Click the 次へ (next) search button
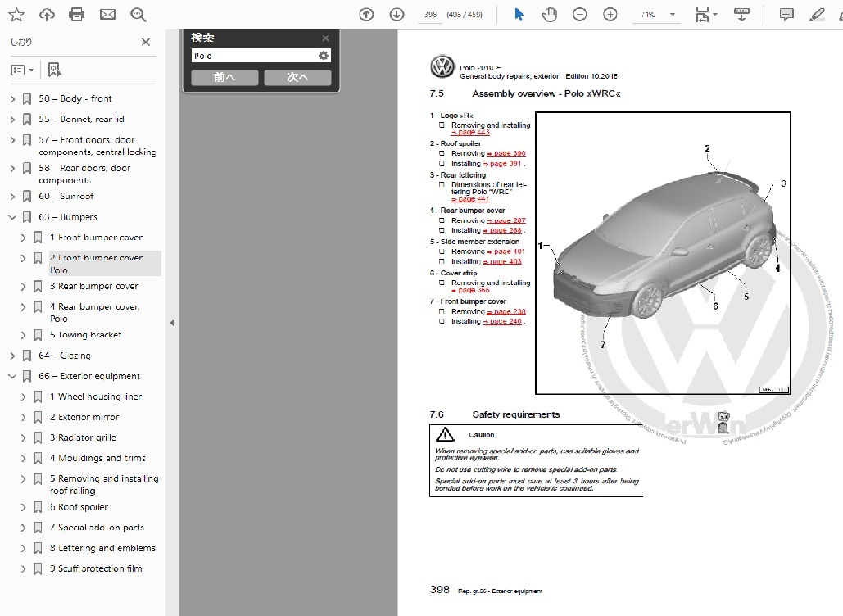Screen dimensions: 843x616 pos(297,77)
